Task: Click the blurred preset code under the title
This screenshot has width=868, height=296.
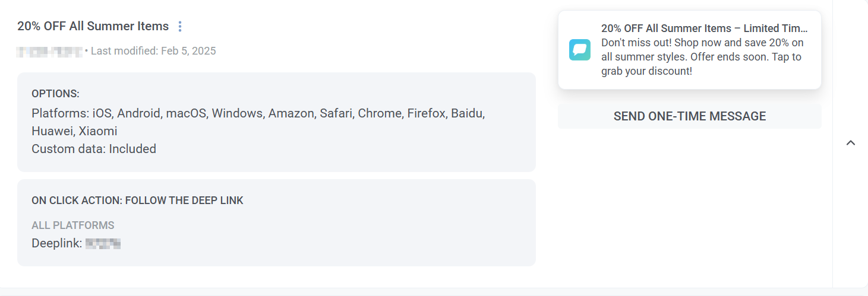Action: coord(49,51)
